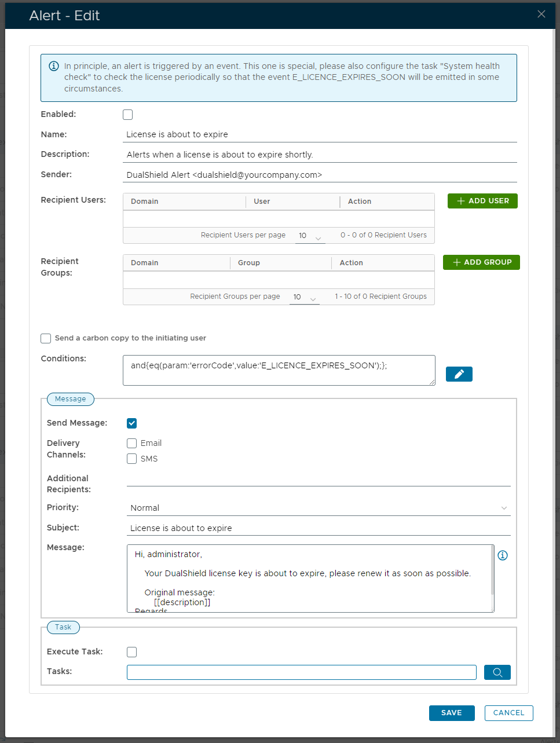The height and width of the screenshot is (743, 560).
Task: Click the magnifier icon to search tasks
Action: click(497, 672)
